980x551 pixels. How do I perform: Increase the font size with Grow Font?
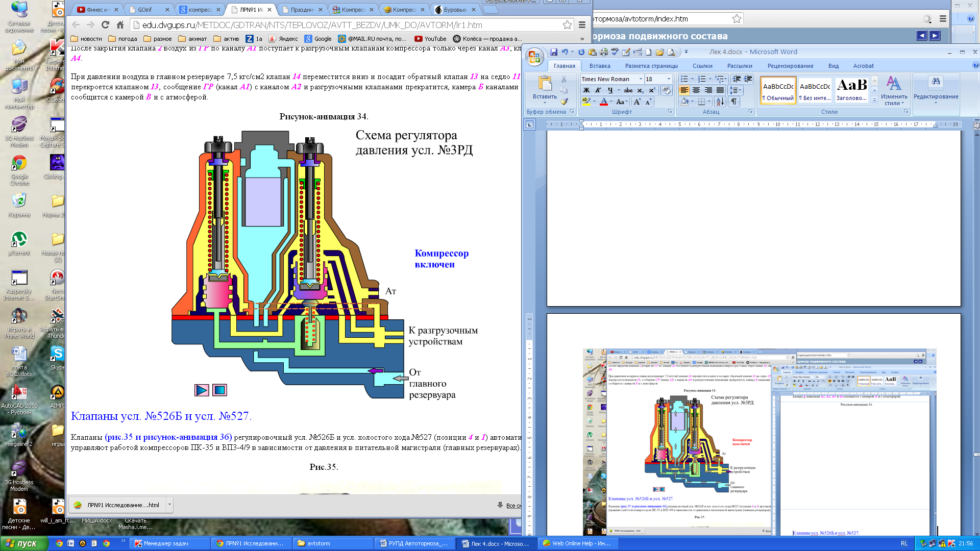[637, 102]
